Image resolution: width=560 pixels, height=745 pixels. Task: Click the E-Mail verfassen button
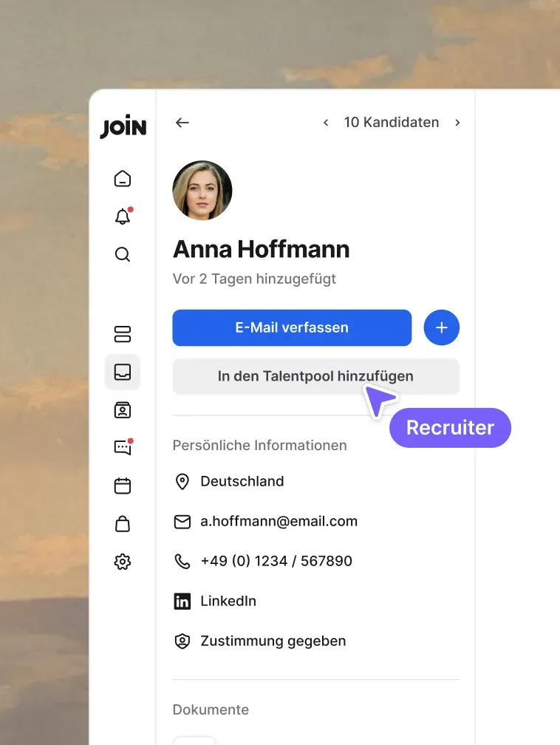click(292, 328)
